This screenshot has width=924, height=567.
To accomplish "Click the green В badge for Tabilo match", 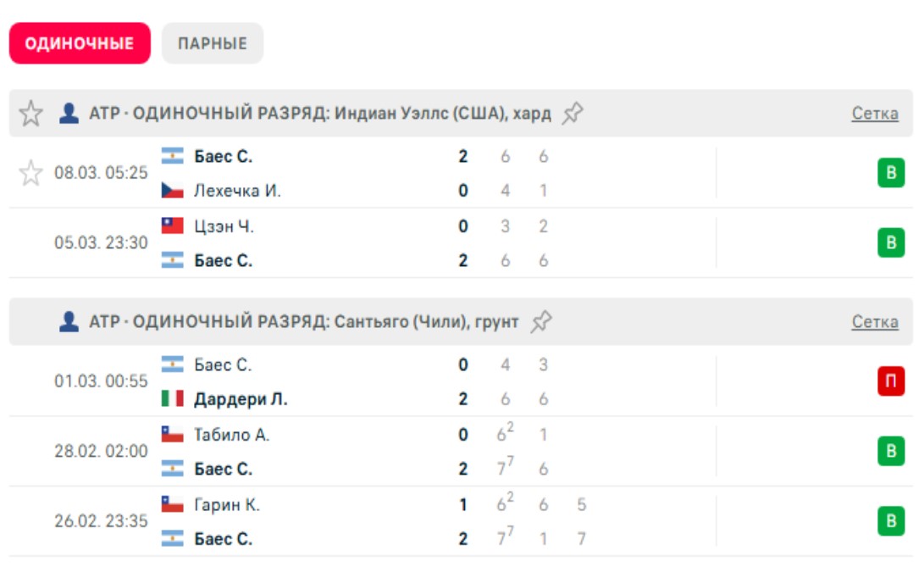I will (x=890, y=451).
